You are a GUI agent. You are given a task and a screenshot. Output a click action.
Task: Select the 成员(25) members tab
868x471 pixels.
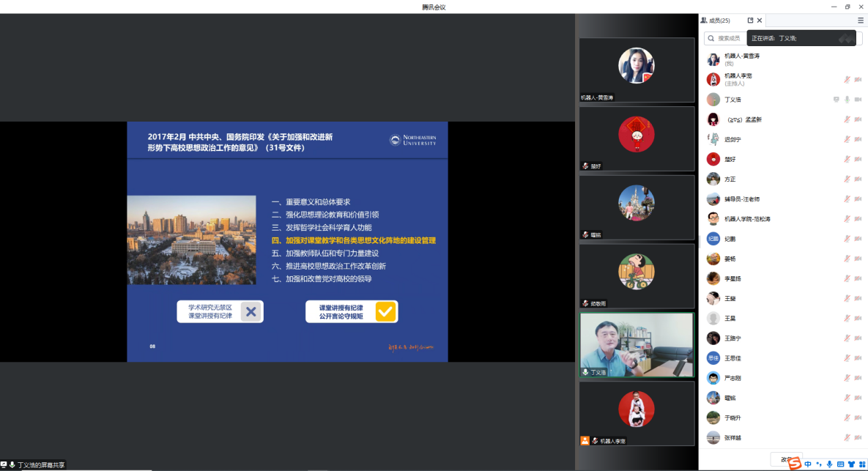pos(720,21)
